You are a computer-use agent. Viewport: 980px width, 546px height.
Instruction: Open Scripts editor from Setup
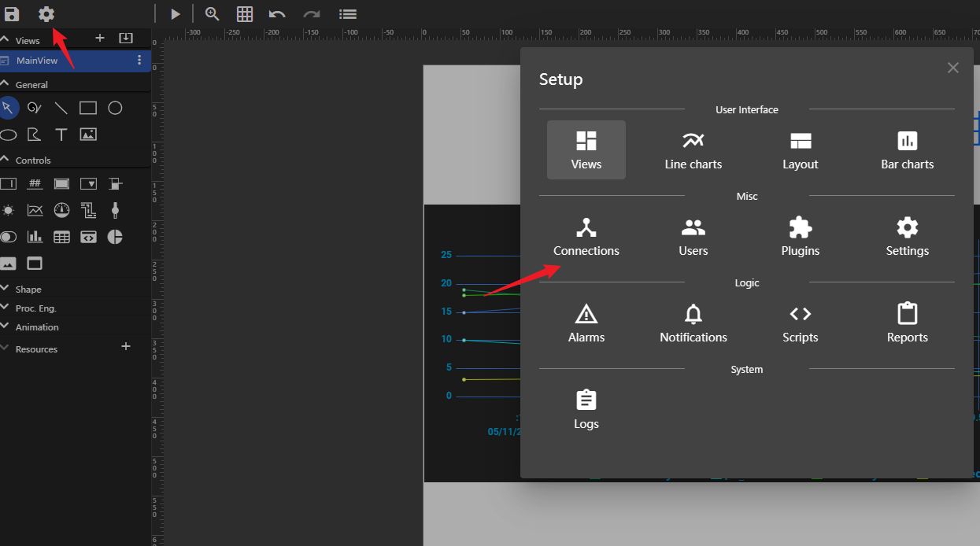801,323
